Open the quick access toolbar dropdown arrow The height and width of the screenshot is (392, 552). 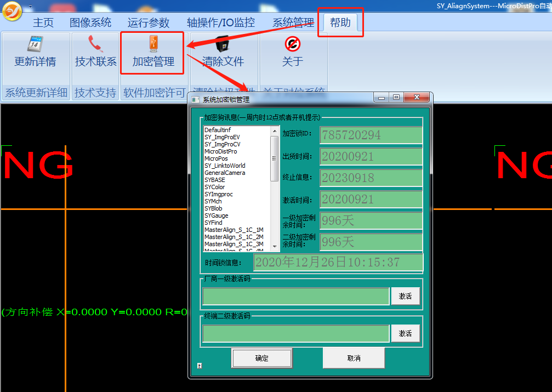click(30, 6)
